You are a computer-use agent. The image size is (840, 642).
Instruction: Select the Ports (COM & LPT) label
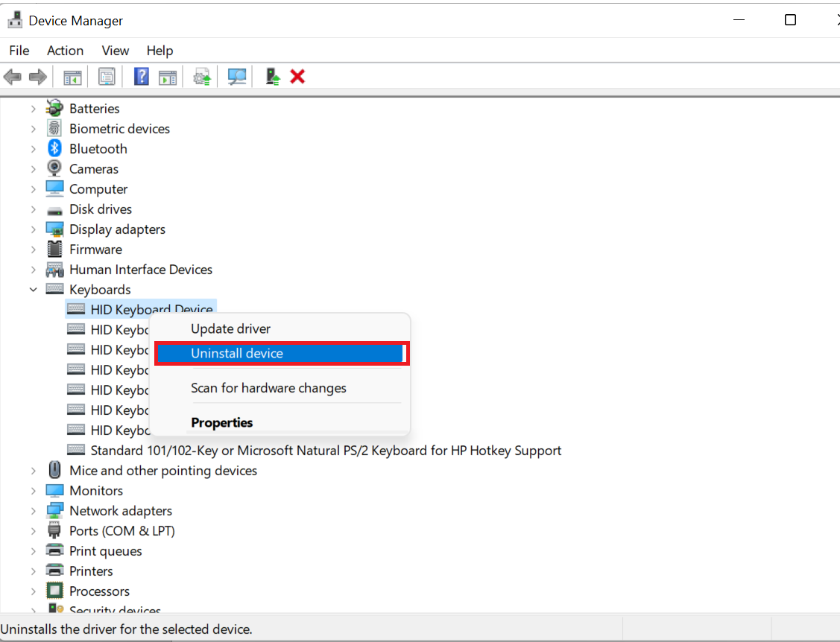[x=122, y=530]
